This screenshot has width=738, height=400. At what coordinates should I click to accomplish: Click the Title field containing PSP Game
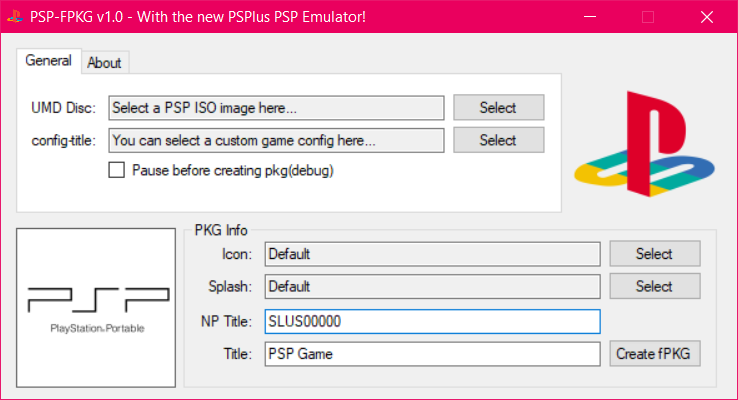tap(431, 353)
